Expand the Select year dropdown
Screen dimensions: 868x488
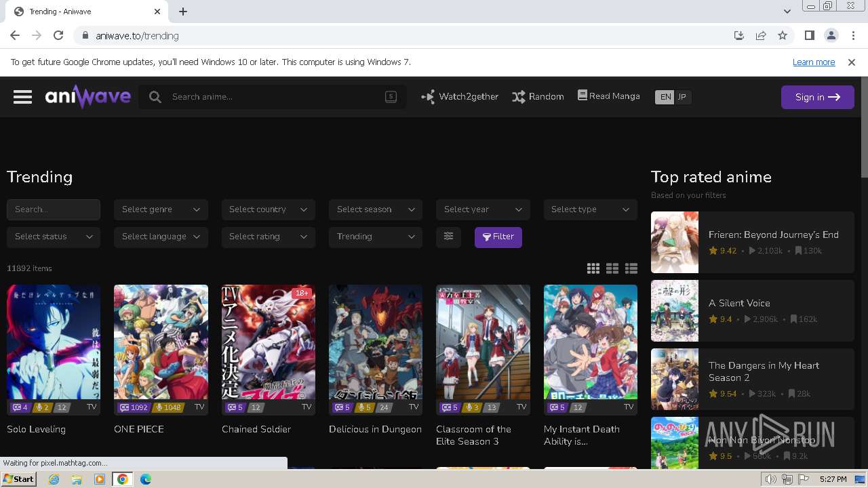click(x=483, y=209)
